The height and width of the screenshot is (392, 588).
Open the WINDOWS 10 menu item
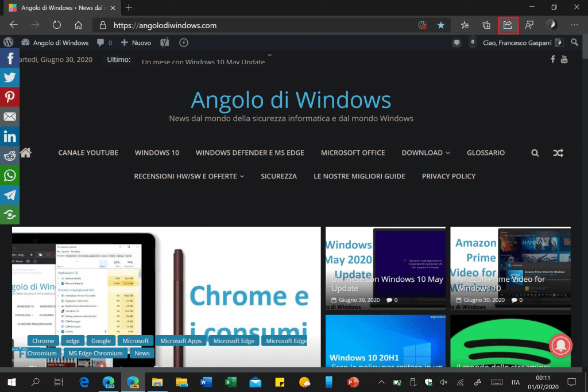click(157, 153)
